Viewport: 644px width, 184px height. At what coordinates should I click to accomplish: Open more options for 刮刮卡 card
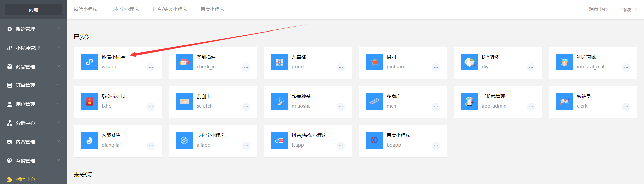246,107
